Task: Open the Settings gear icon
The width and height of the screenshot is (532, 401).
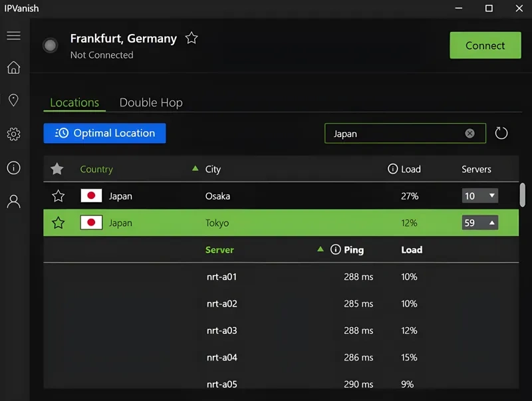Action: point(13,134)
